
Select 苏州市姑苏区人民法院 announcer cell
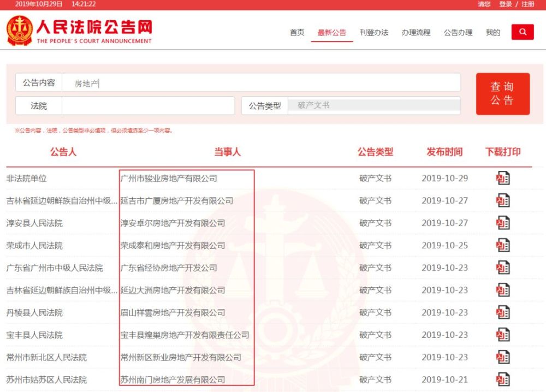click(x=46, y=379)
